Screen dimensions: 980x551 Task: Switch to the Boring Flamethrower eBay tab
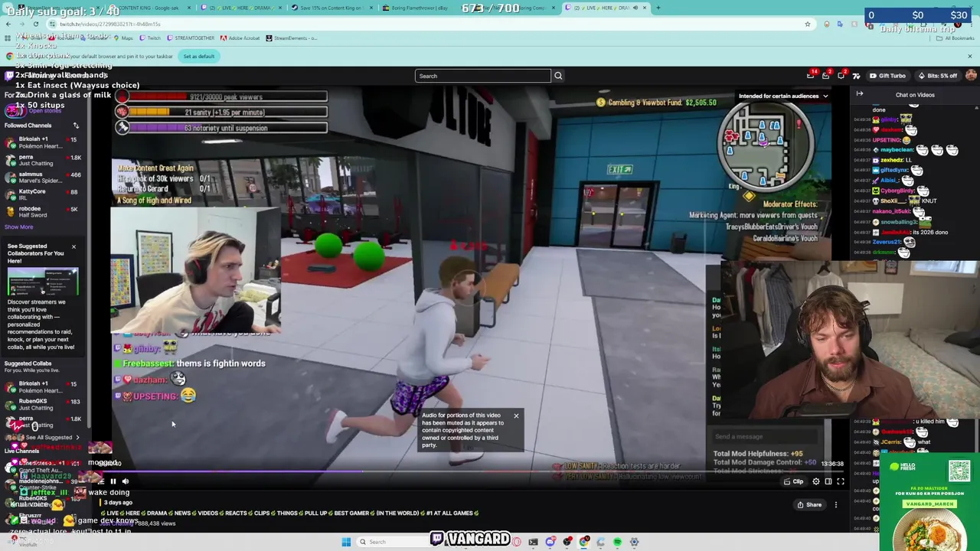point(420,8)
